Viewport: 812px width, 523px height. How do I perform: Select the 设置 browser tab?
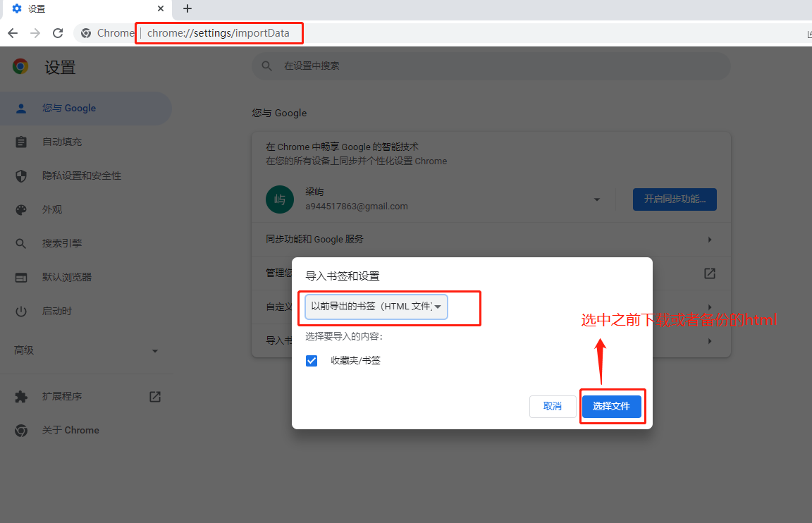coord(88,8)
